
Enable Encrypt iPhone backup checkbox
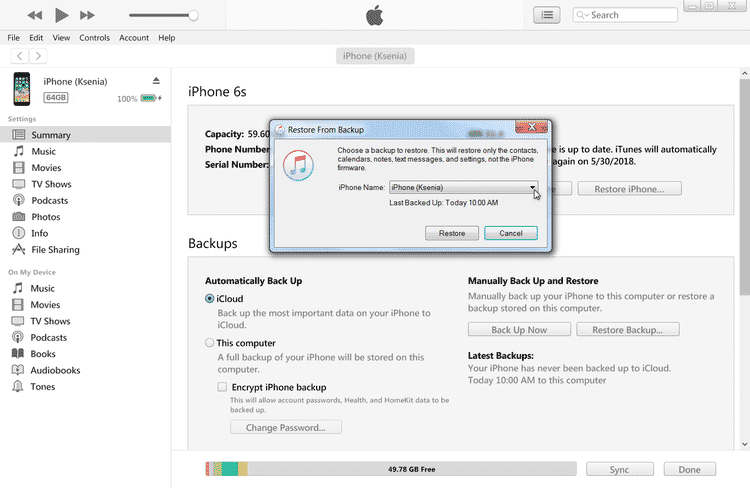tap(222, 387)
